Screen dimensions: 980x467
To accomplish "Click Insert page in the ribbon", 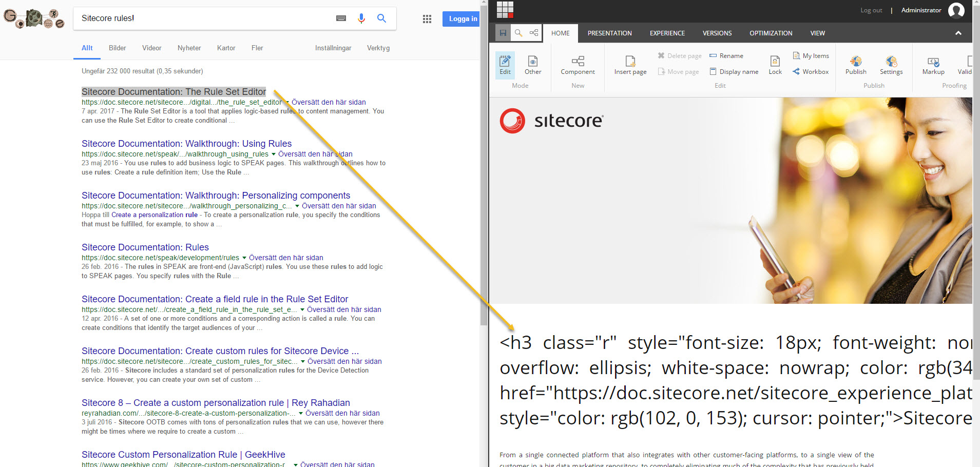I will (630, 65).
